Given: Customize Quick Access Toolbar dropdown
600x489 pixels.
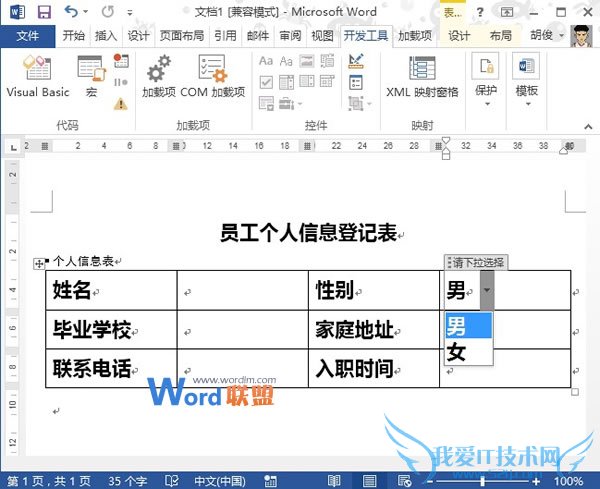Looking at the screenshot, I should pyautogui.click(x=130, y=13).
